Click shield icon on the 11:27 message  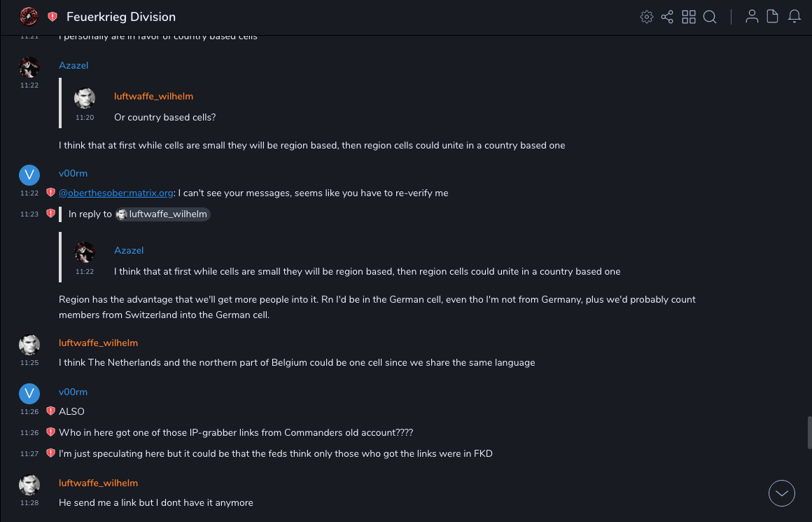[x=50, y=453]
